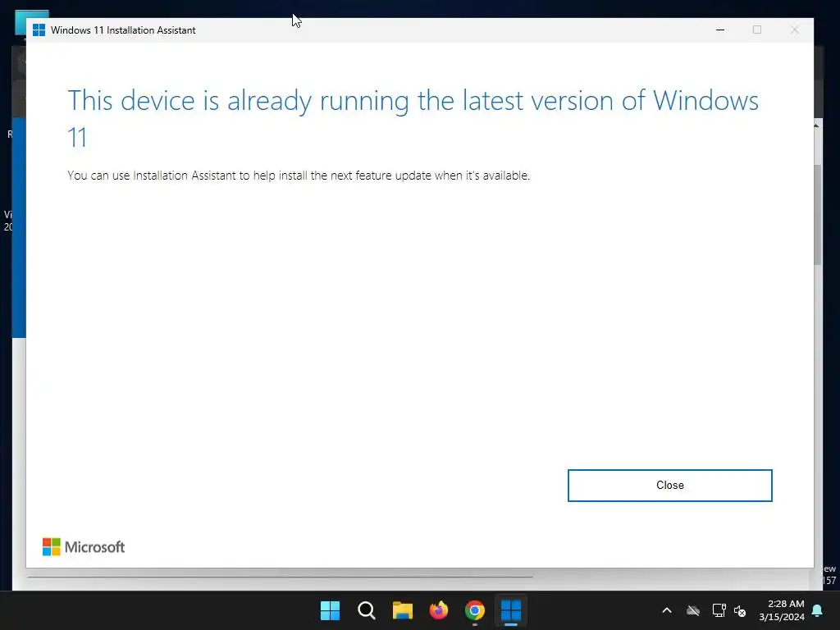Click the Microsoft logo at bottom left
This screenshot has height=630, width=840.
click(84, 547)
